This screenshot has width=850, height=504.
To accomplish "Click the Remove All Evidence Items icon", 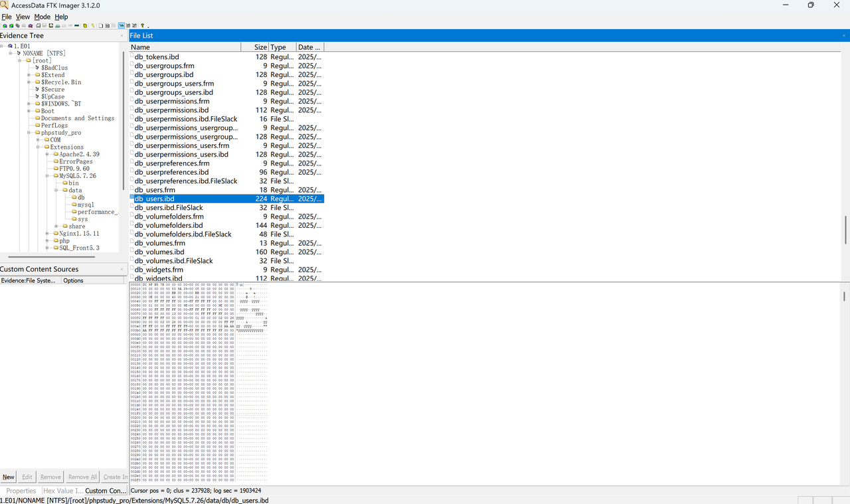I will [x=30, y=26].
